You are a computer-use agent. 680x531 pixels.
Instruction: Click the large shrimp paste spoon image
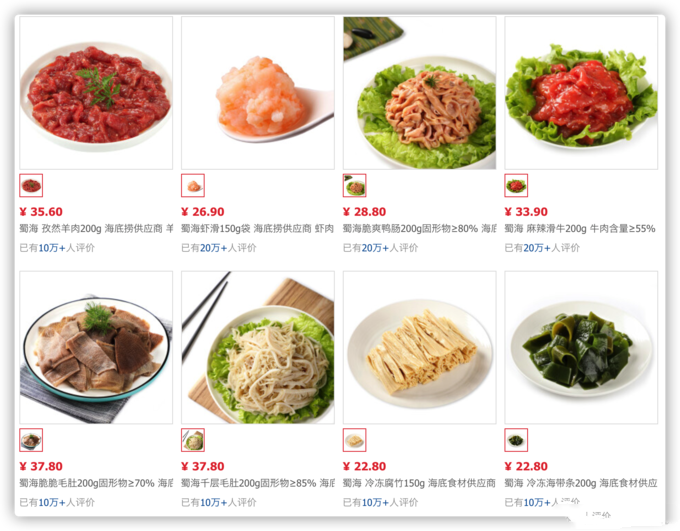tap(258, 93)
